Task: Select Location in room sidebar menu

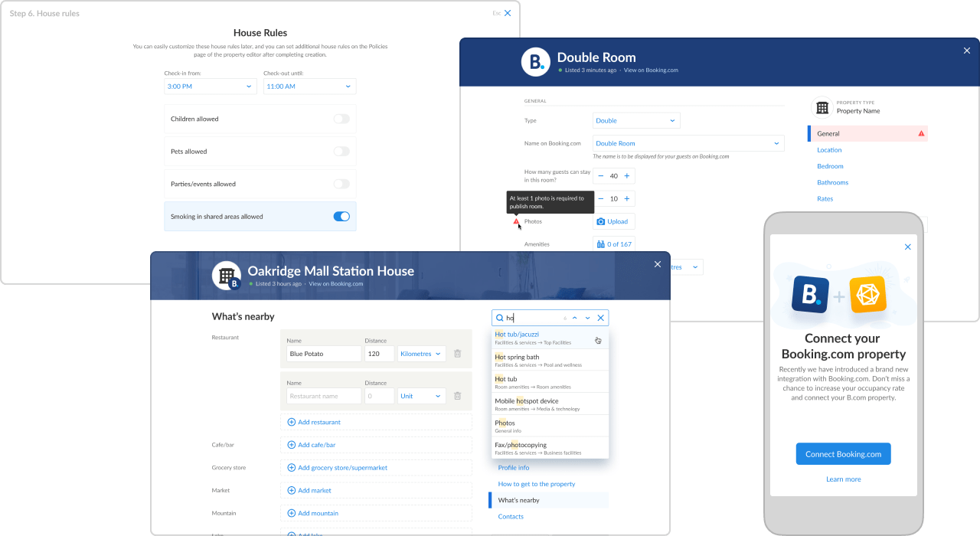Action: [x=829, y=150]
